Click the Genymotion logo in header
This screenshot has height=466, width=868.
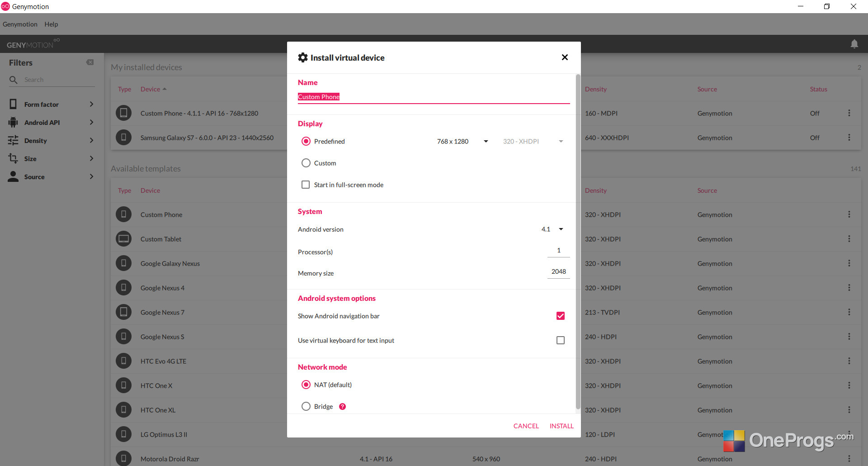(x=33, y=44)
